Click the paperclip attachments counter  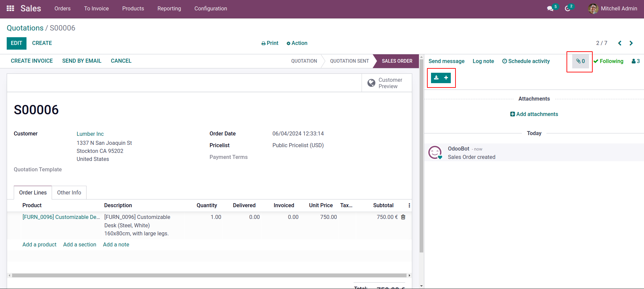[581, 61]
